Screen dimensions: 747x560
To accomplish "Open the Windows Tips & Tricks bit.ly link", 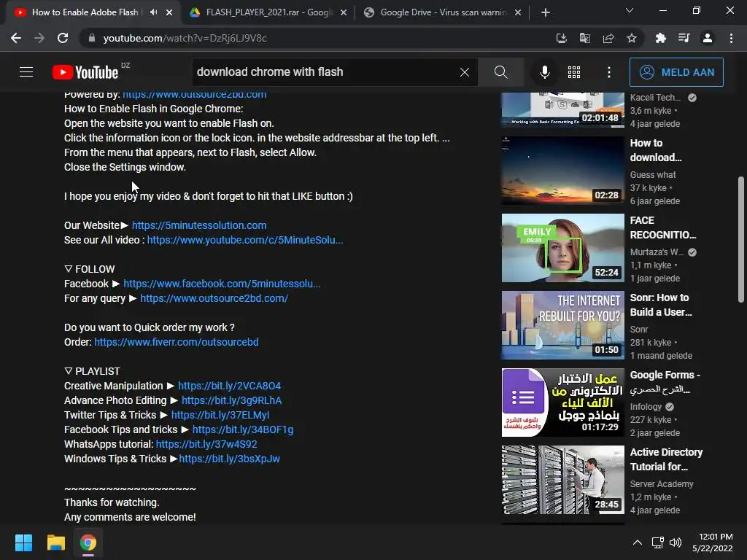I will [229, 459].
